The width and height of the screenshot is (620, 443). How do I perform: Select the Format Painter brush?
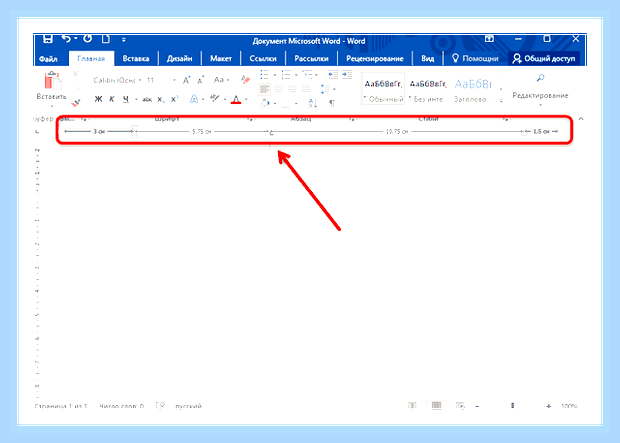tap(76, 103)
